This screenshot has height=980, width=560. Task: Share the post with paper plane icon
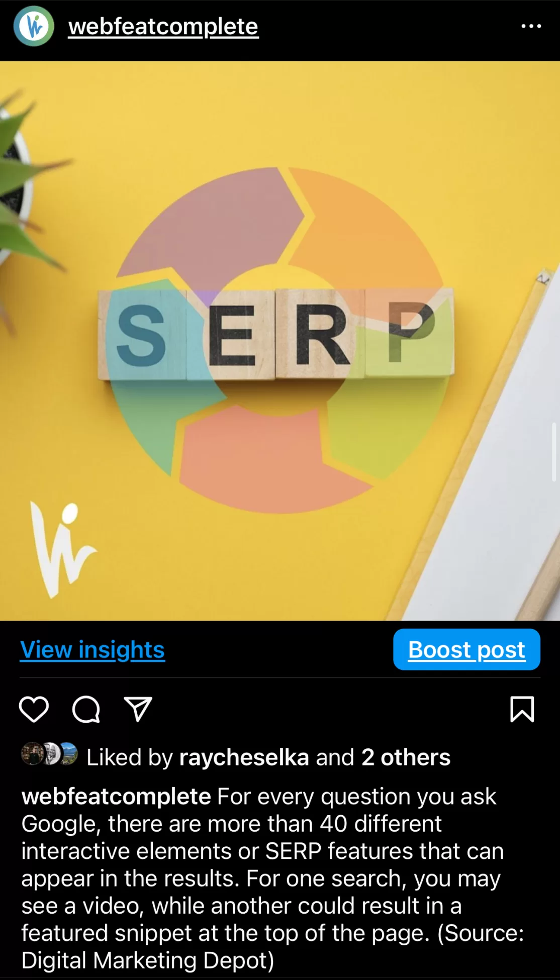coord(138,709)
